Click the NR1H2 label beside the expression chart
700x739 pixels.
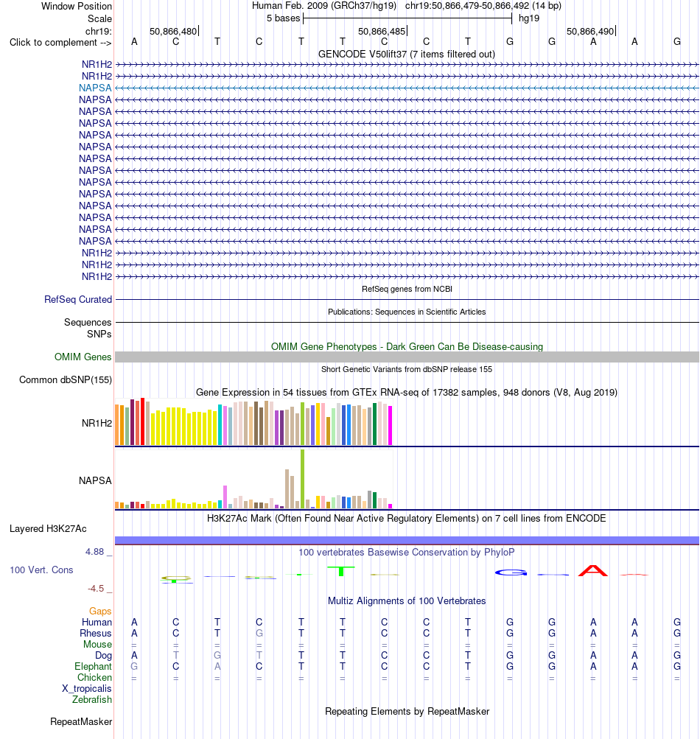pyautogui.click(x=97, y=423)
